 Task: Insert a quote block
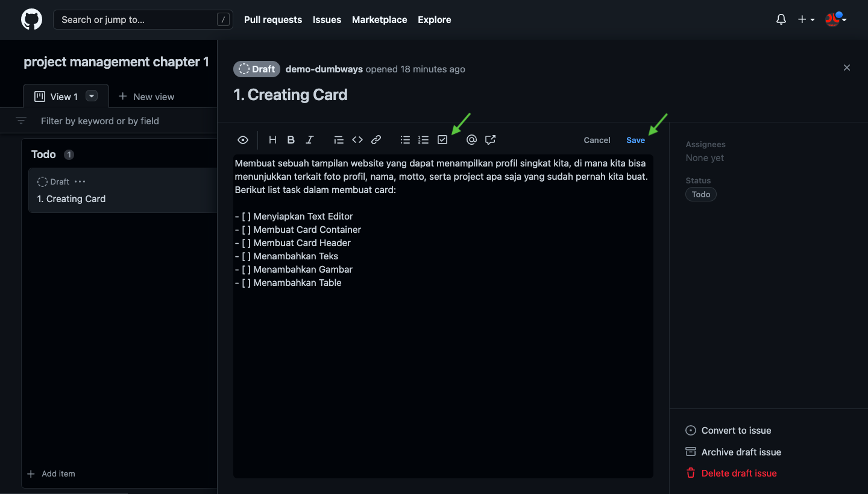point(339,140)
